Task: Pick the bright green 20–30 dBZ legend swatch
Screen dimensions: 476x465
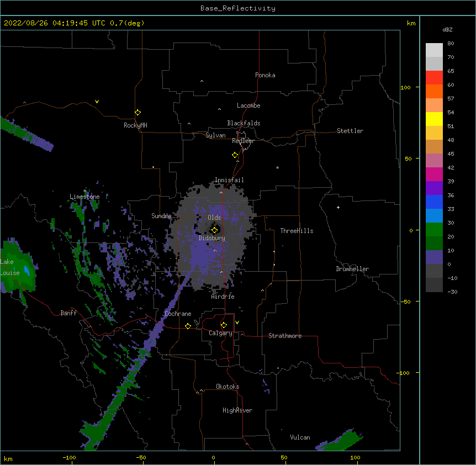Action: (x=434, y=230)
